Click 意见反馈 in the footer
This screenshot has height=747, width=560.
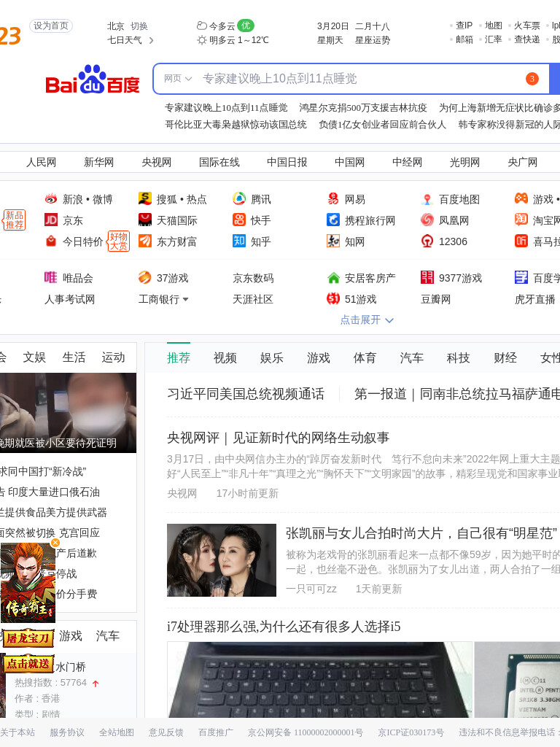(166, 732)
